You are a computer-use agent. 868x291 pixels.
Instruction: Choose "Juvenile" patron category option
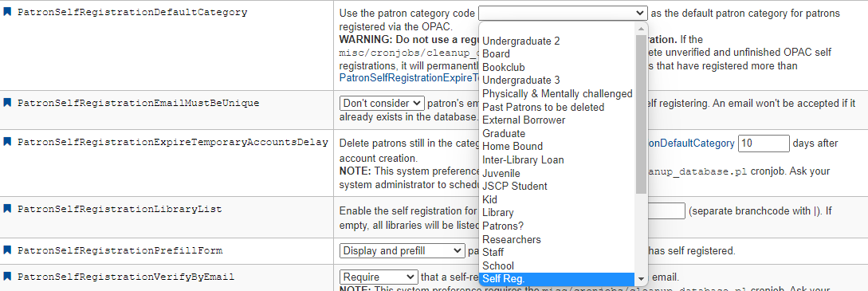pyautogui.click(x=557, y=173)
